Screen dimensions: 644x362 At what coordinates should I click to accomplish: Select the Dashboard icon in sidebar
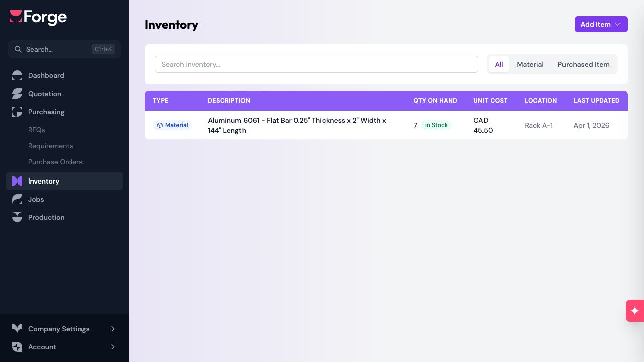[17, 75]
